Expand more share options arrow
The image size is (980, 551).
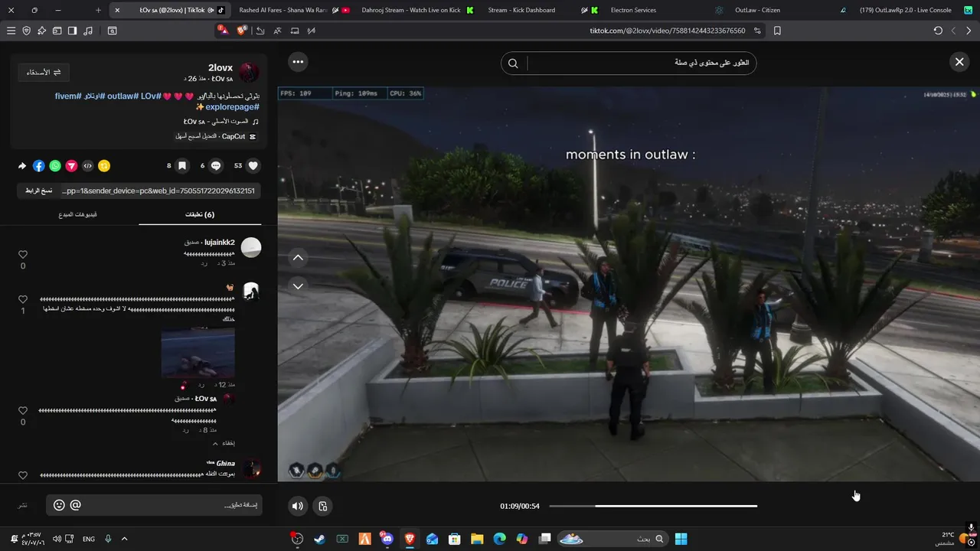coord(22,165)
